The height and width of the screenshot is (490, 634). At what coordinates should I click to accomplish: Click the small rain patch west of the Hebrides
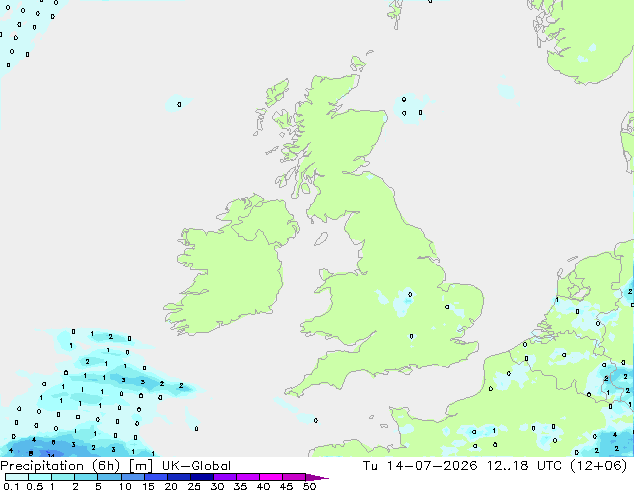pos(178,103)
